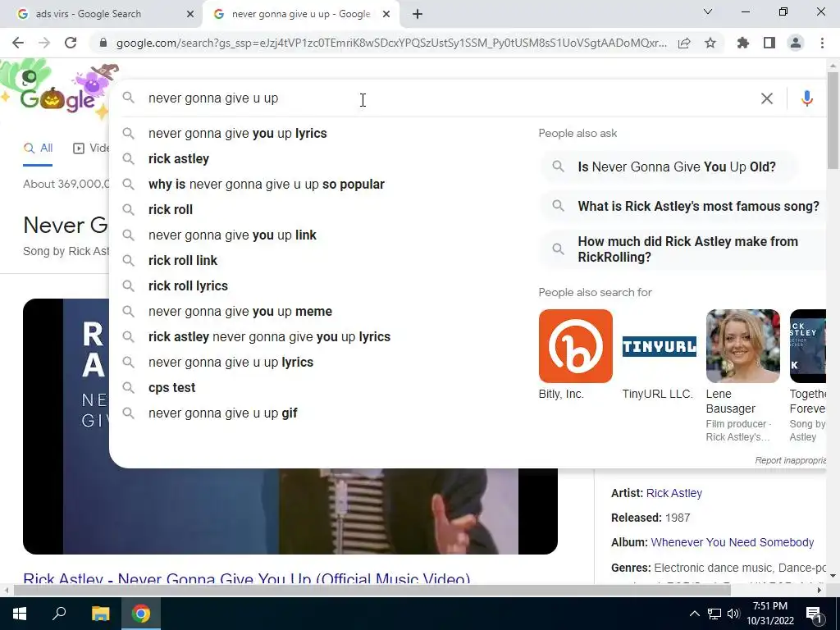Open Windows taskbar search
840x630 pixels.
pyautogui.click(x=59, y=614)
